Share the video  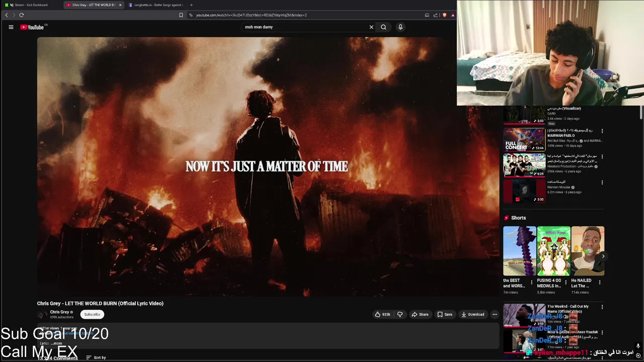420,314
